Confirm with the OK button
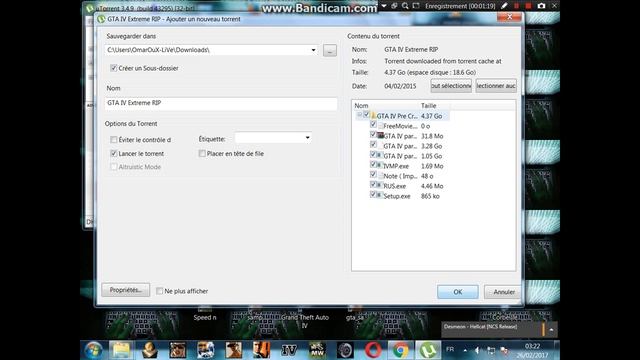 coord(458,292)
